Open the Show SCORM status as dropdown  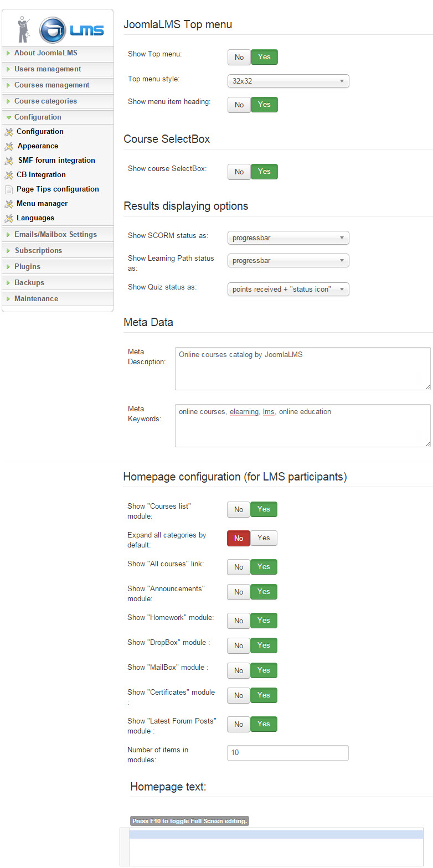coord(288,238)
